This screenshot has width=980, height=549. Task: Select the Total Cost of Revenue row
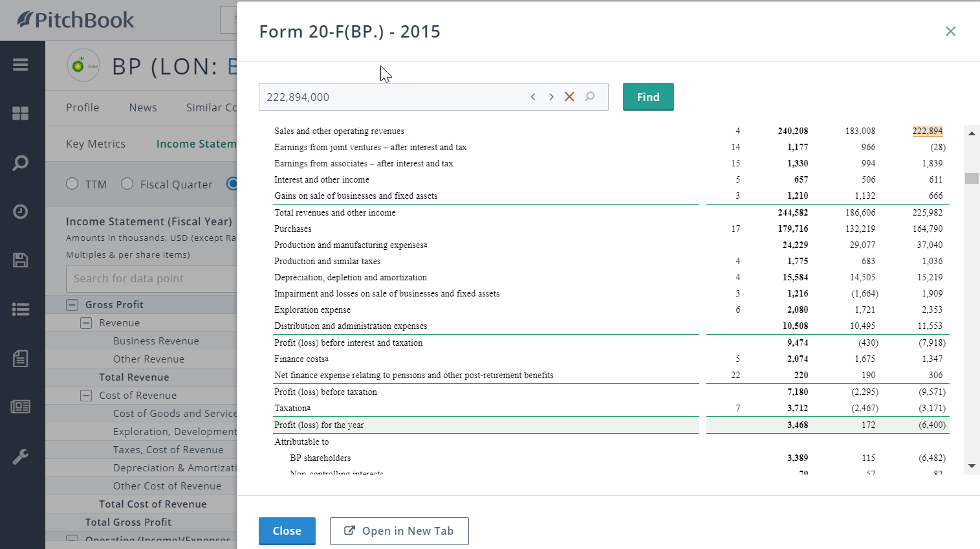pyautogui.click(x=141, y=504)
